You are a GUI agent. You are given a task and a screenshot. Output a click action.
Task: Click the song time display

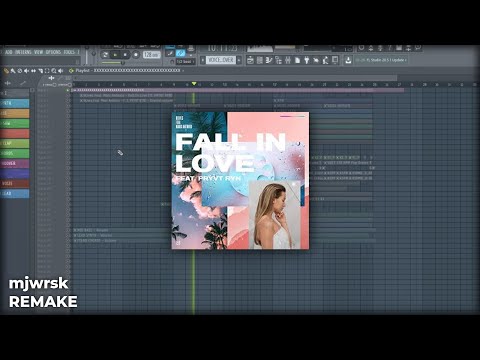[222, 49]
